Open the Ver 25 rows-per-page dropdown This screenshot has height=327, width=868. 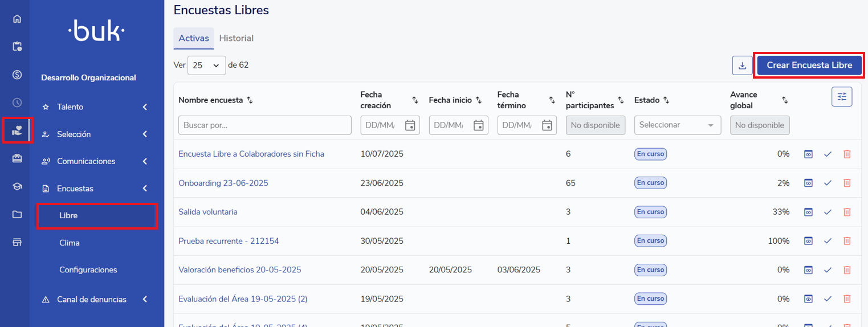(206, 66)
